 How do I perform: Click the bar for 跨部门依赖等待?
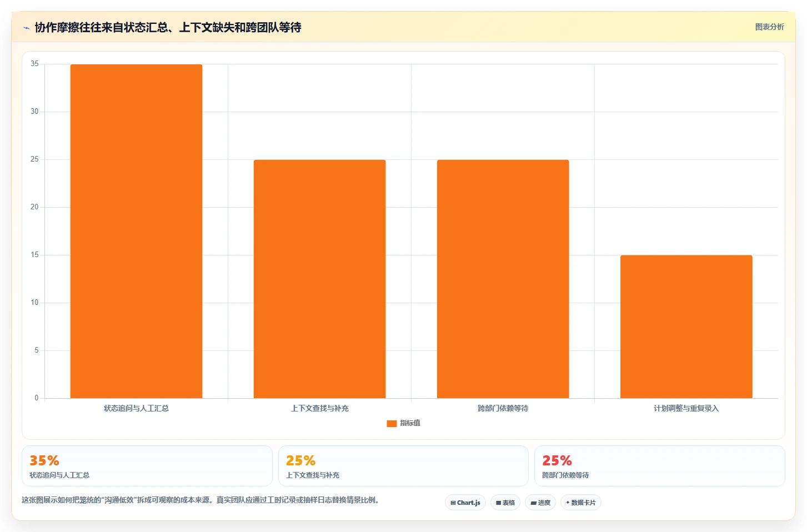503,279
